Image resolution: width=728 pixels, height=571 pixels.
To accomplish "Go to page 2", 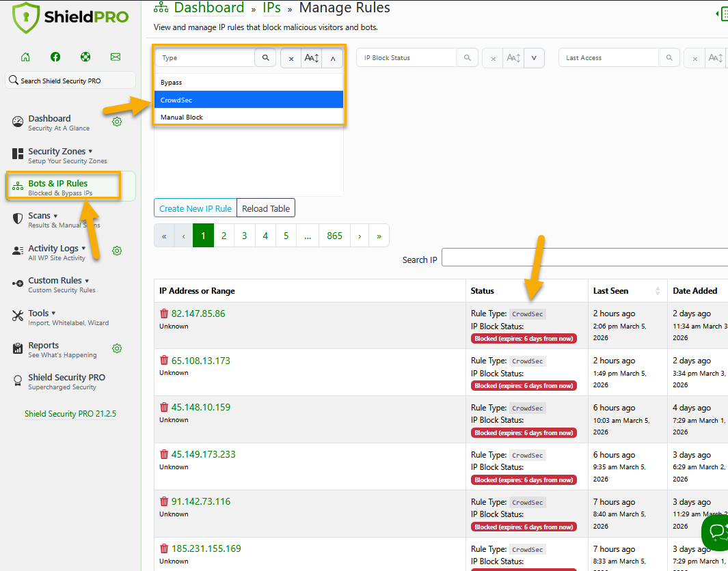I will 224,236.
